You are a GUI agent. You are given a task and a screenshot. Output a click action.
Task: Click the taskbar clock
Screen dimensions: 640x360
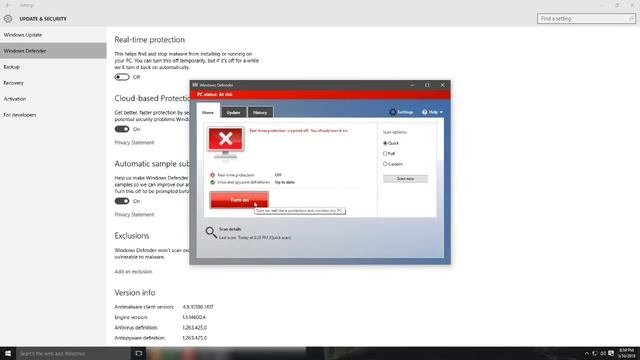pos(627,353)
